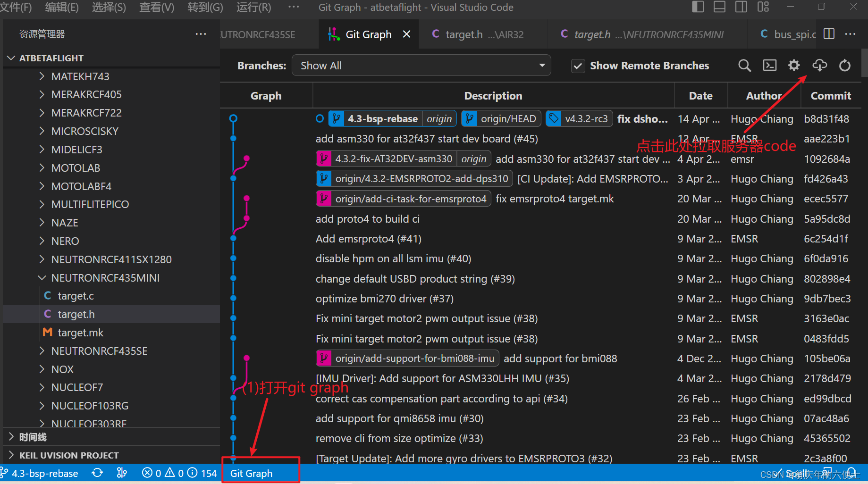868x484 pixels.
Task: Expand the NUCLEOF103RG folder
Action: [x=111, y=406]
